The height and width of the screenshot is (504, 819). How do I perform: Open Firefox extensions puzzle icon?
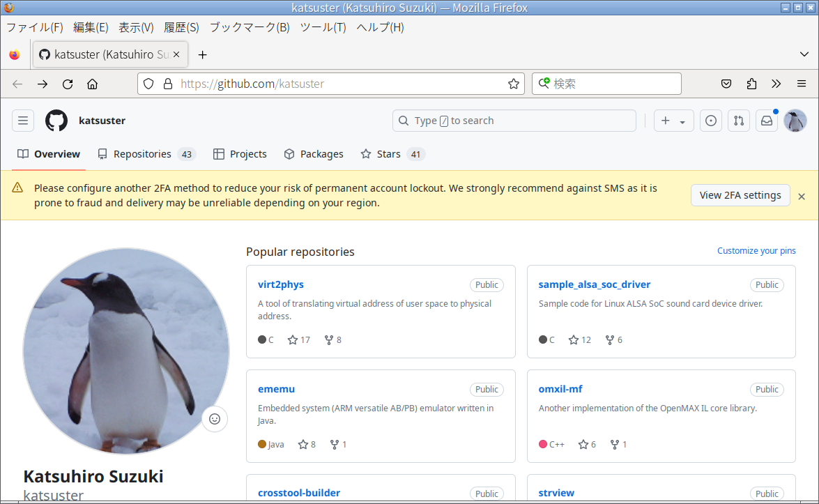coord(751,84)
